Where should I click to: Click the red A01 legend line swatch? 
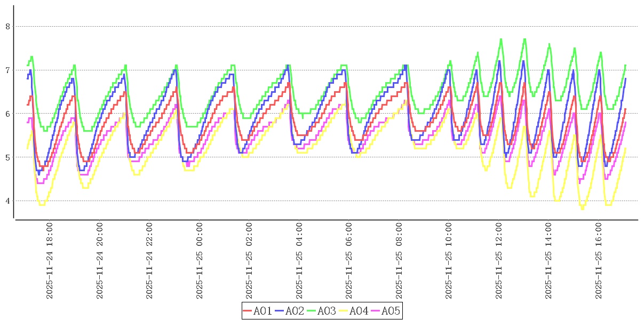[x=248, y=311]
